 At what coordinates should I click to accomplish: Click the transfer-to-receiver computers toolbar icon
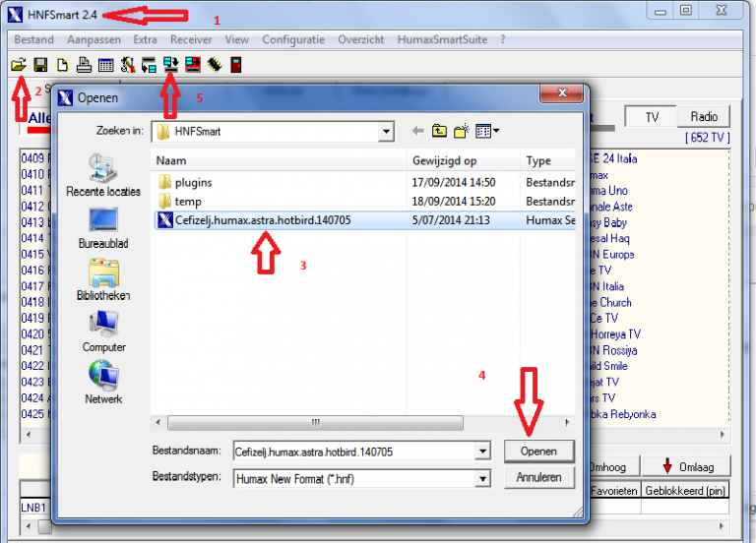[x=170, y=65]
